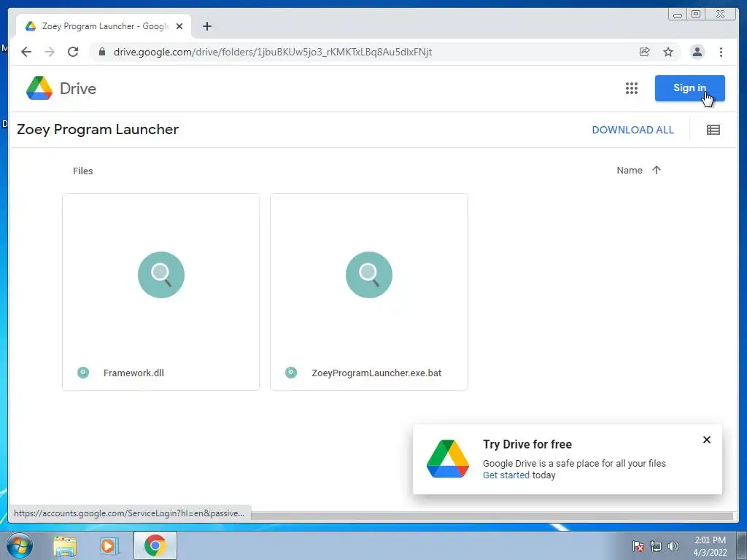
Task: Go back with the browser back arrow
Action: pyautogui.click(x=26, y=52)
